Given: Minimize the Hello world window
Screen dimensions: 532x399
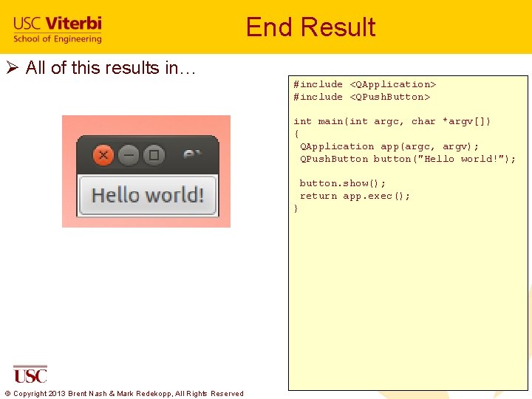Looking at the screenshot, I should (x=129, y=155).
